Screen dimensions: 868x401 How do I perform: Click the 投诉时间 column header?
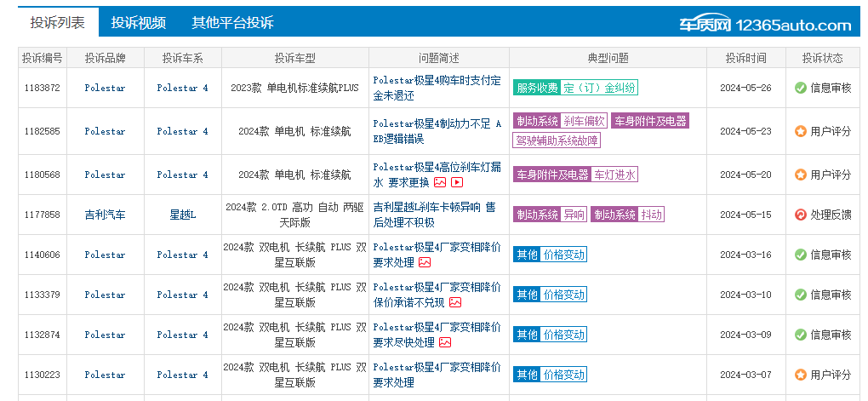[x=745, y=58]
